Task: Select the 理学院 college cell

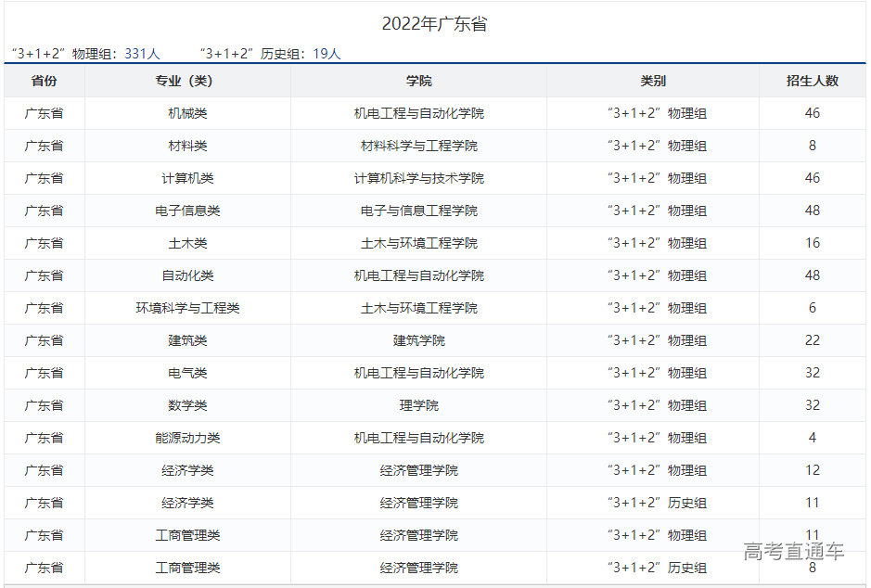Action: pos(418,405)
